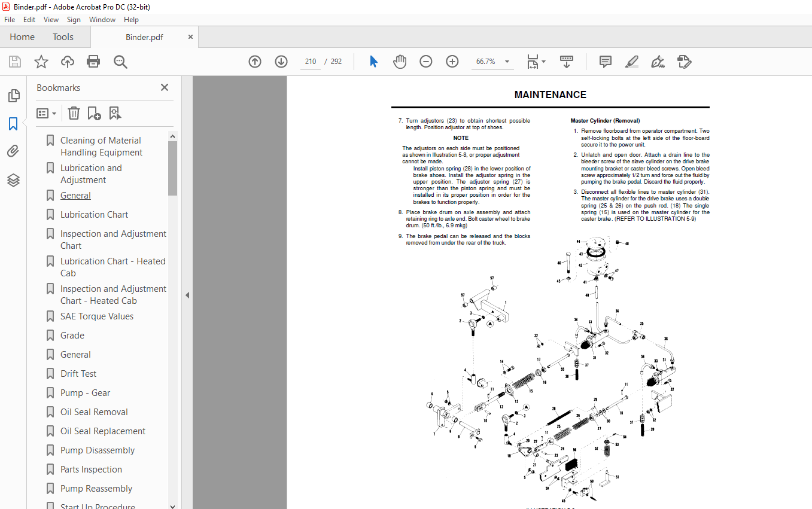
Task: Open the Window menu
Action: pyautogui.click(x=102, y=20)
